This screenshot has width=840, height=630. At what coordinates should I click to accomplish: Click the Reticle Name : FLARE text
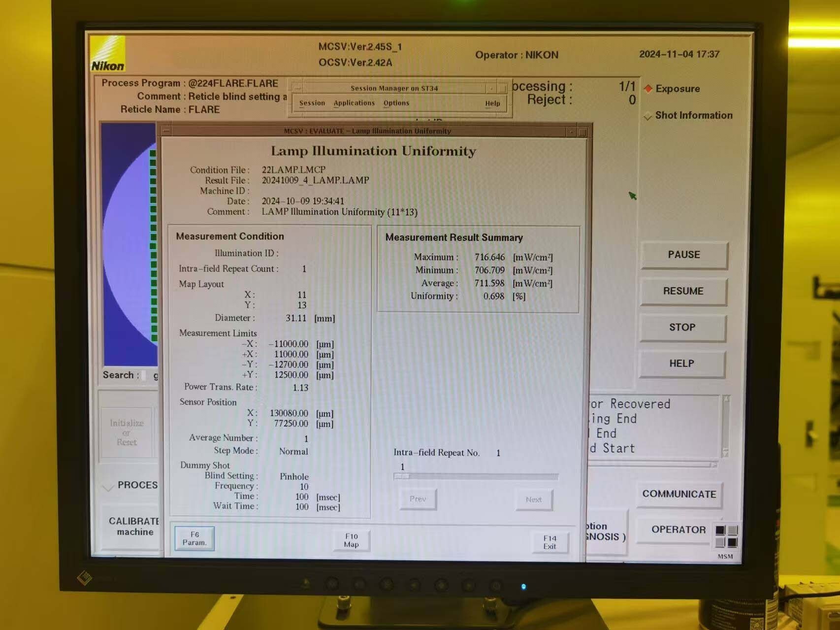click(170, 109)
